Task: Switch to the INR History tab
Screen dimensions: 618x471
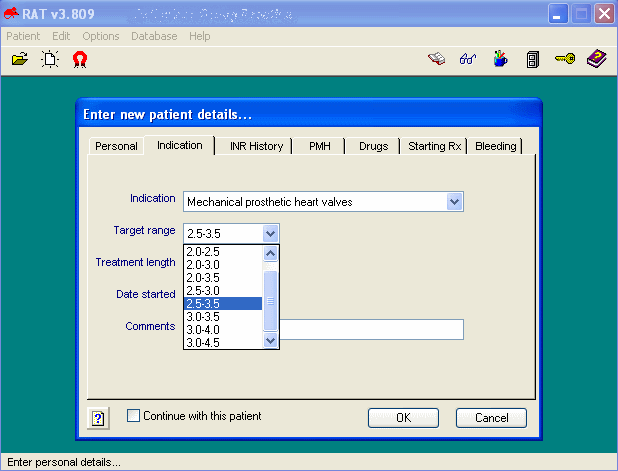Action: pyautogui.click(x=256, y=146)
